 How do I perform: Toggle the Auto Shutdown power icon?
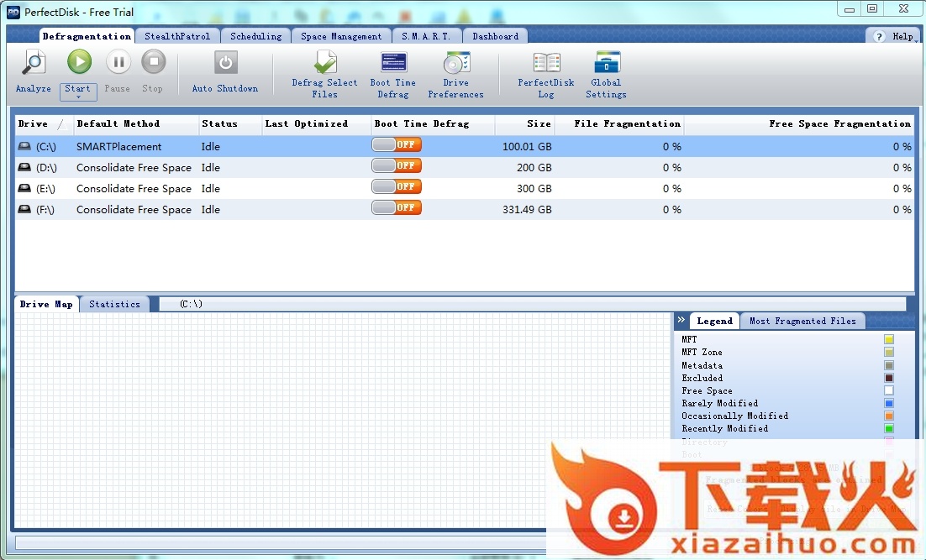(225, 62)
